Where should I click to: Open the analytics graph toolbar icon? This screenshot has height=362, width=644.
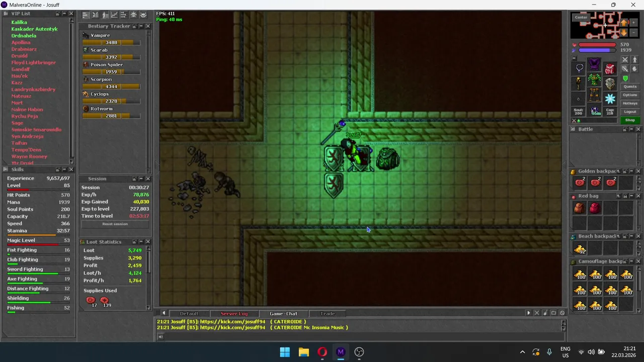(114, 15)
